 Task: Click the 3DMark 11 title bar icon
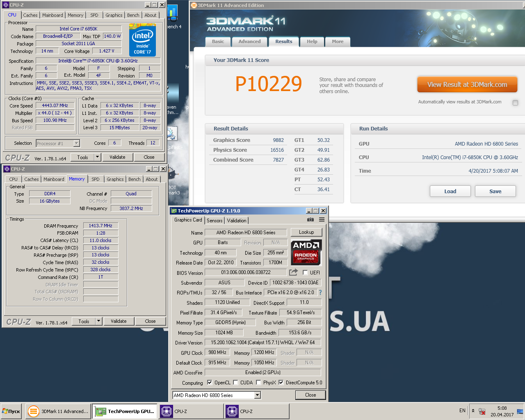[x=194, y=5]
